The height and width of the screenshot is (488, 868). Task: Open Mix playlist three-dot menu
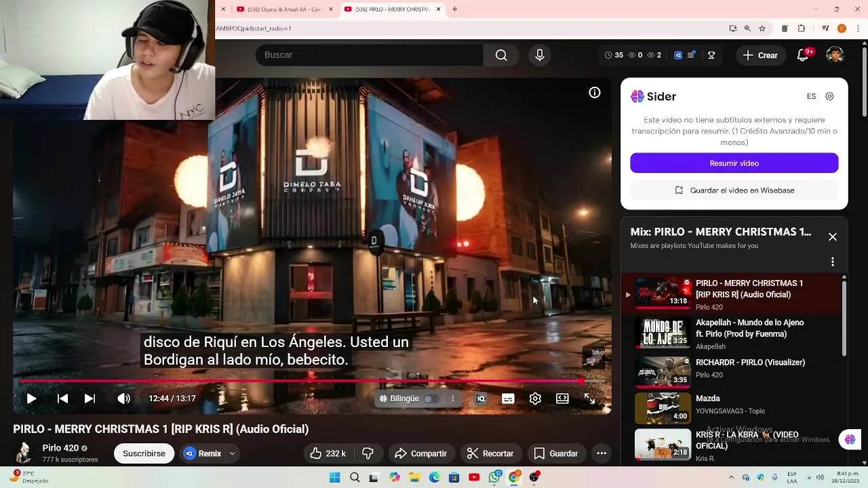point(833,262)
